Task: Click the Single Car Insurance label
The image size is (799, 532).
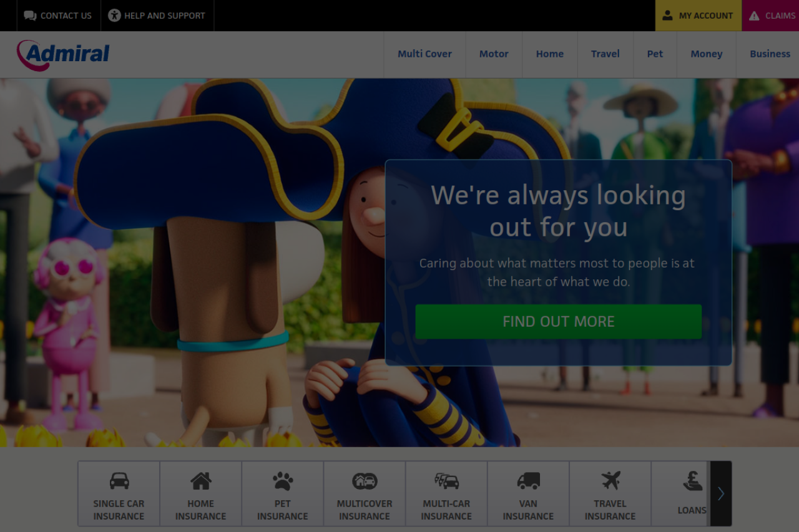Action: tap(119, 510)
